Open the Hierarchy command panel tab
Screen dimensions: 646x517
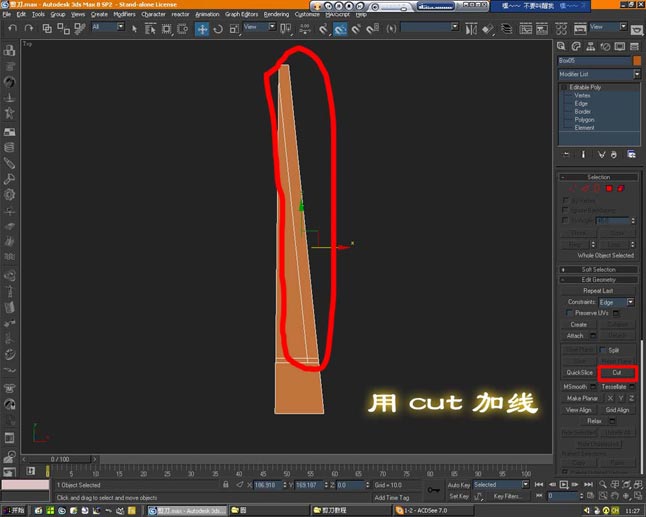point(590,47)
